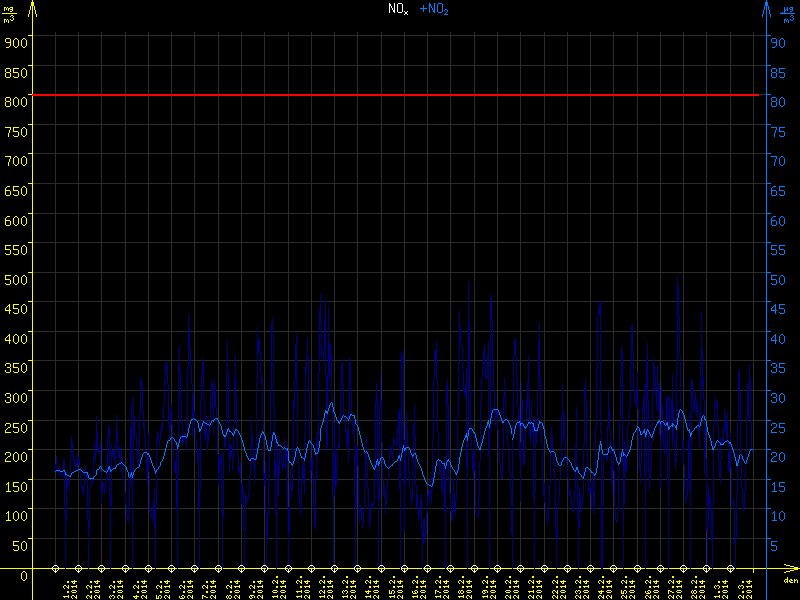Select the 28.2.2014 date marker
Screen dimensions: 800x600
click(x=683, y=568)
